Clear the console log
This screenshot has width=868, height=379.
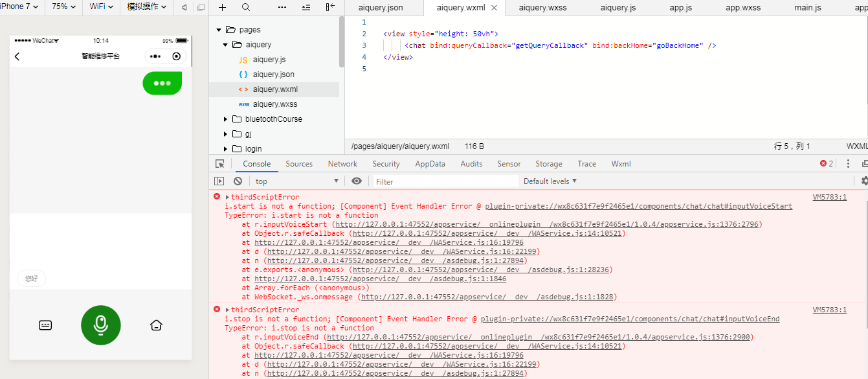238,181
